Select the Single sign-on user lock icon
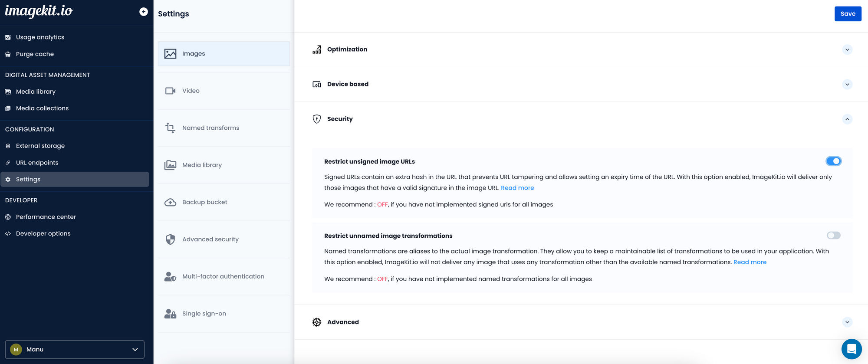This screenshot has width=868, height=364. [170, 314]
